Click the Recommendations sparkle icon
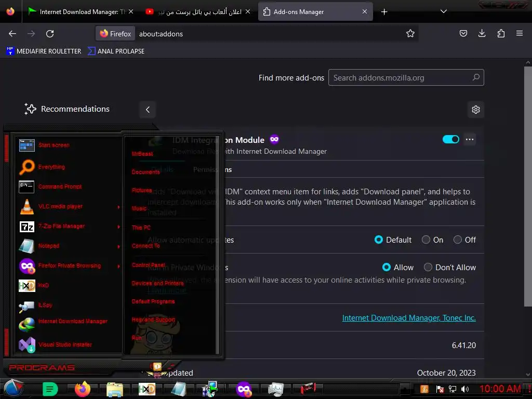 [x=30, y=109]
